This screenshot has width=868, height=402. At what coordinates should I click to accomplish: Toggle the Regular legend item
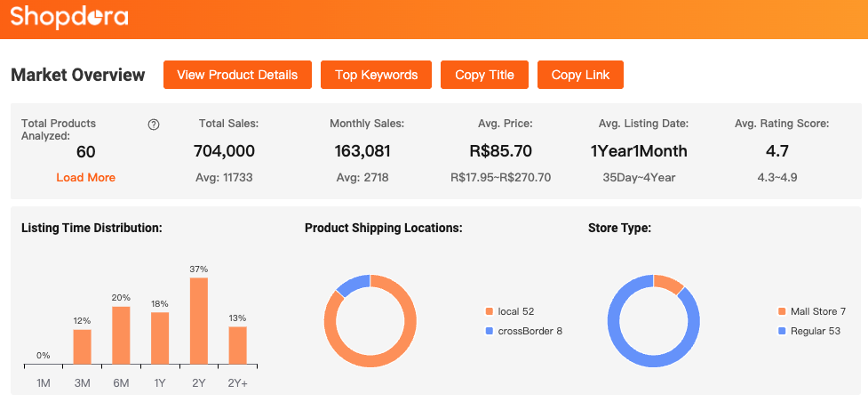click(808, 331)
